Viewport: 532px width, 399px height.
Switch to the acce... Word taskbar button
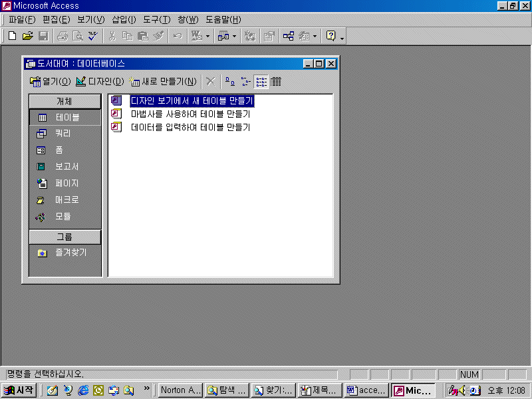tap(366, 390)
